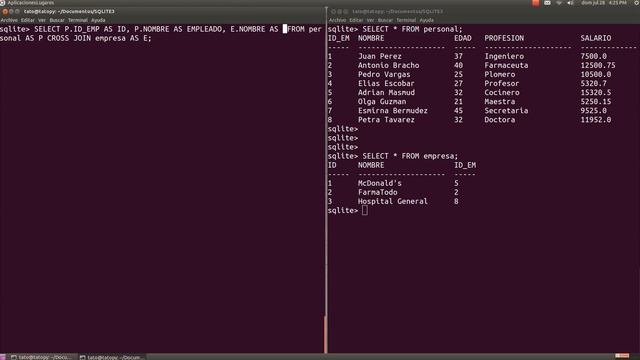Click the PROFESION column header
This screenshot has height=360, width=640.
tap(504, 38)
